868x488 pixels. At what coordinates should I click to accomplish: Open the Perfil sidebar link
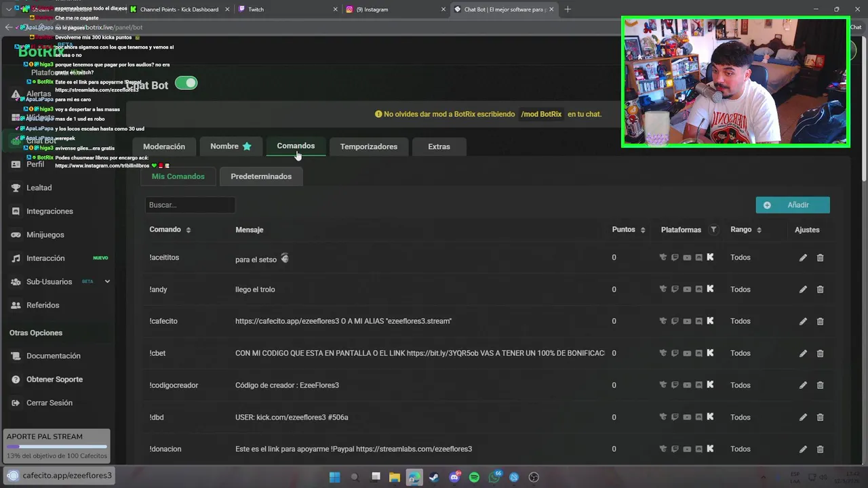(x=35, y=164)
